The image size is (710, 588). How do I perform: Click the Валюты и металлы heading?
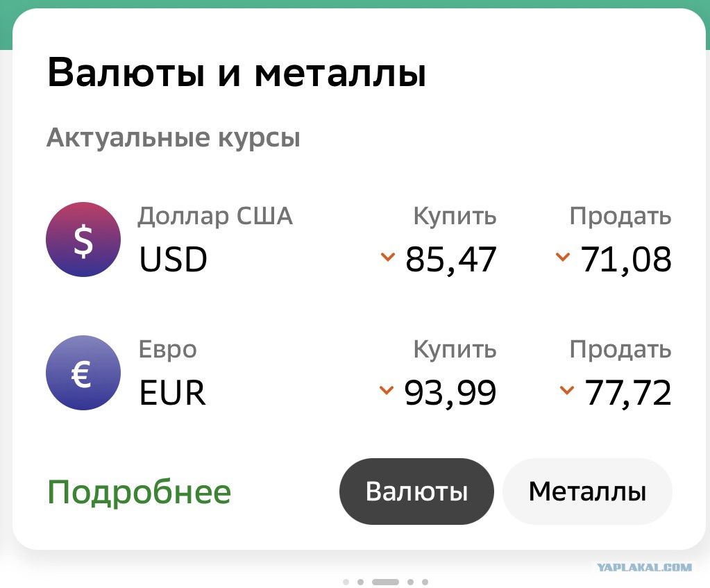(x=236, y=74)
